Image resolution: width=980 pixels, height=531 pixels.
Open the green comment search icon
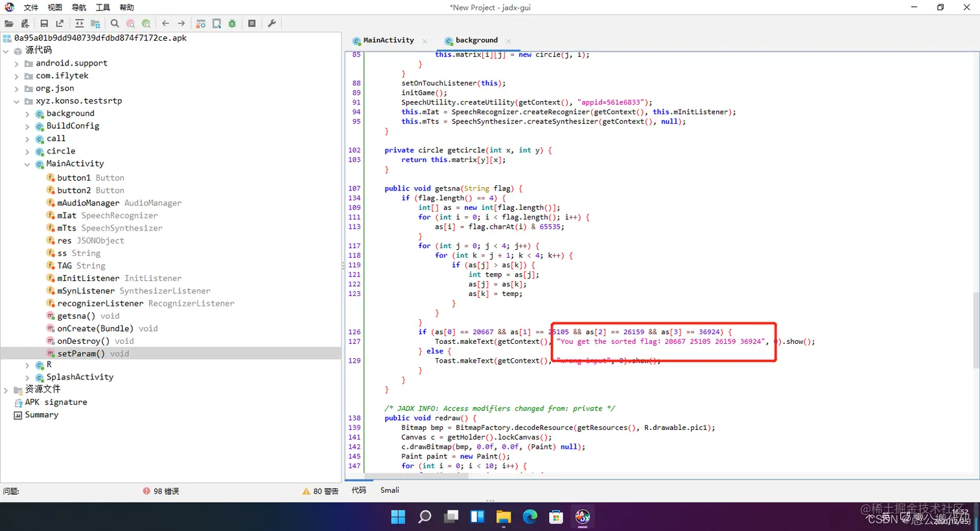[146, 23]
